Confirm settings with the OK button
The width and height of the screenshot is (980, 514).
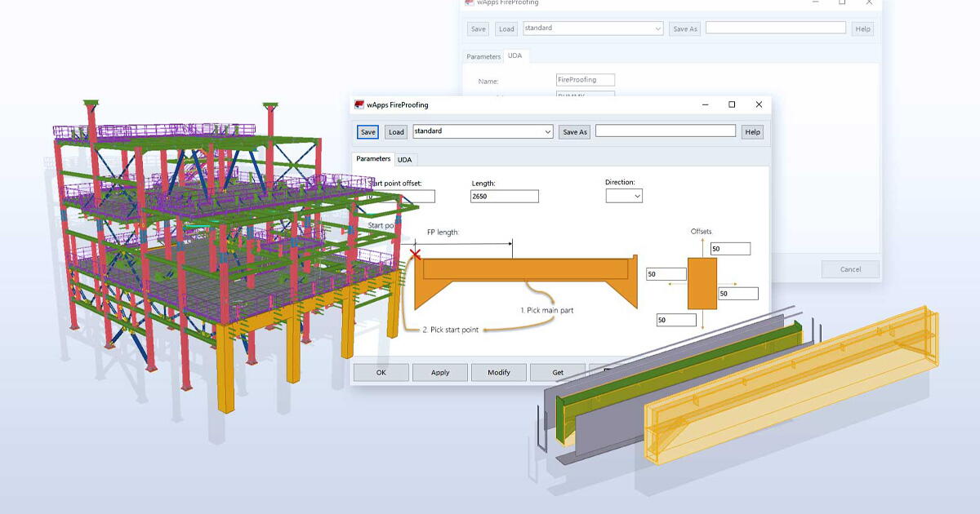pyautogui.click(x=381, y=372)
